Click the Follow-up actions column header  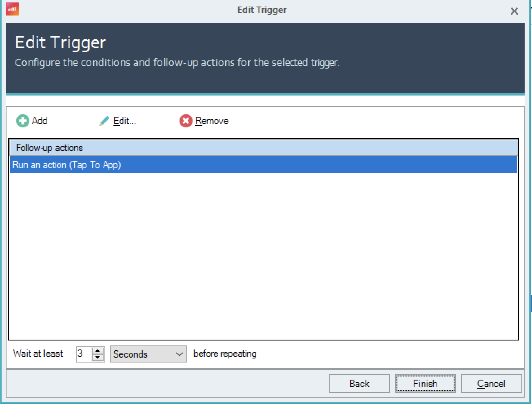click(263, 148)
